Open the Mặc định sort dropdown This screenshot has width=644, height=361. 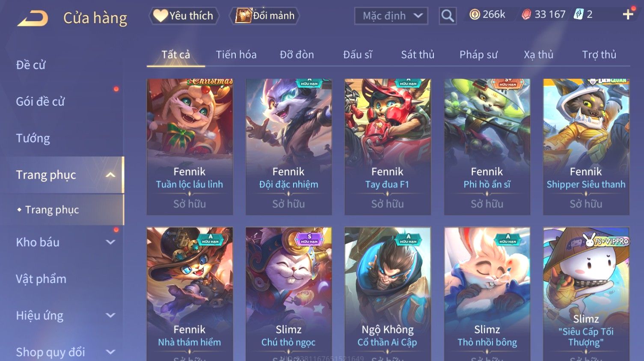point(391,16)
